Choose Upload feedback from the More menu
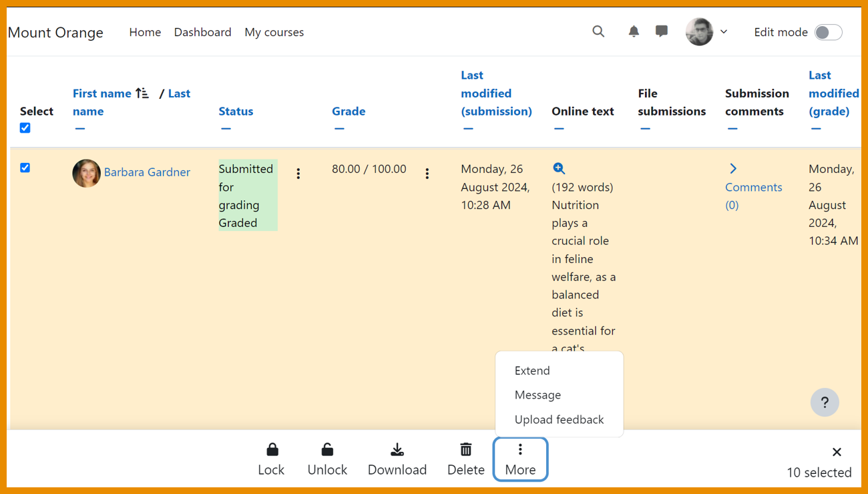The image size is (868, 494). point(559,419)
